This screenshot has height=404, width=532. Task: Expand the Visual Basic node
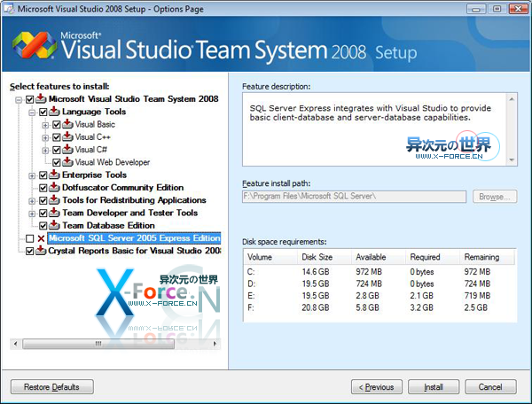[45, 125]
